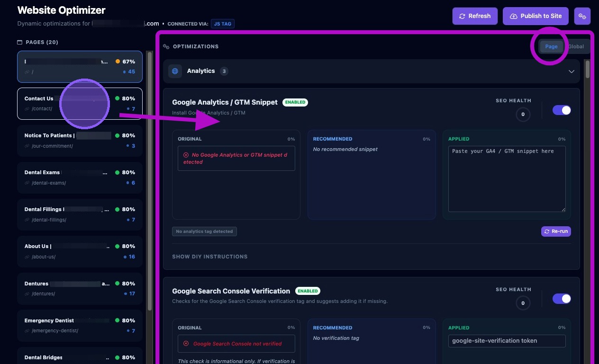Click the Analytics count badge '3'
Image resolution: width=599 pixels, height=364 pixels.
coord(224,71)
